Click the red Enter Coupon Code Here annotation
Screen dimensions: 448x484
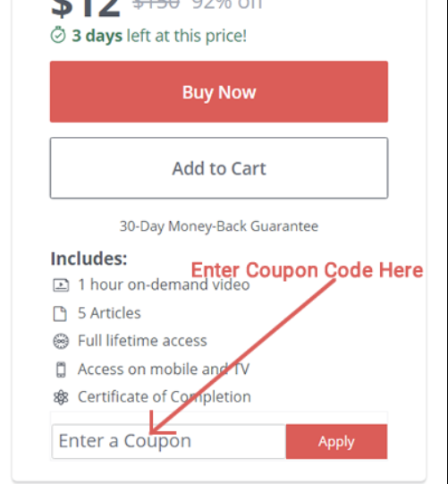[x=307, y=270]
